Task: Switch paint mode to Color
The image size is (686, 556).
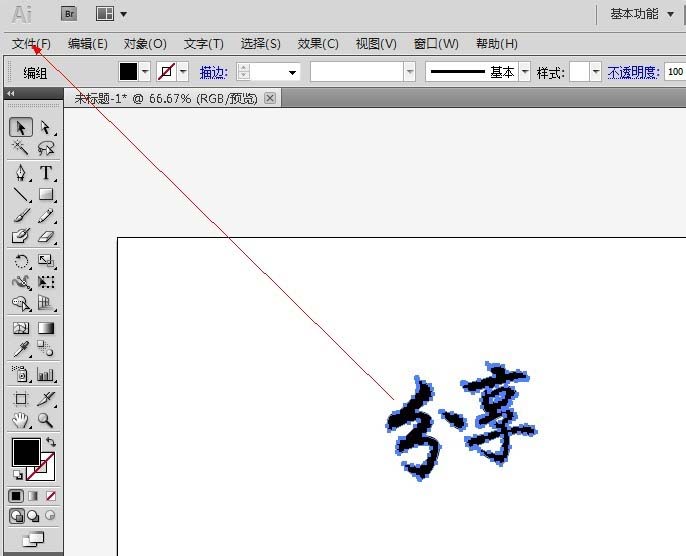Action: [x=17, y=496]
